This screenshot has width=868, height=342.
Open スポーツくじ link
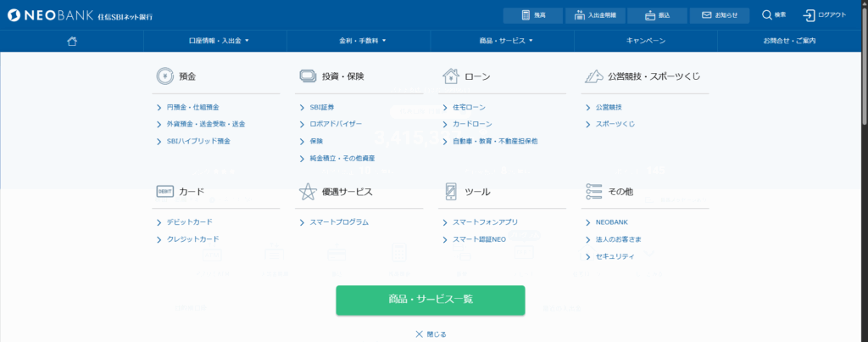coord(615,124)
